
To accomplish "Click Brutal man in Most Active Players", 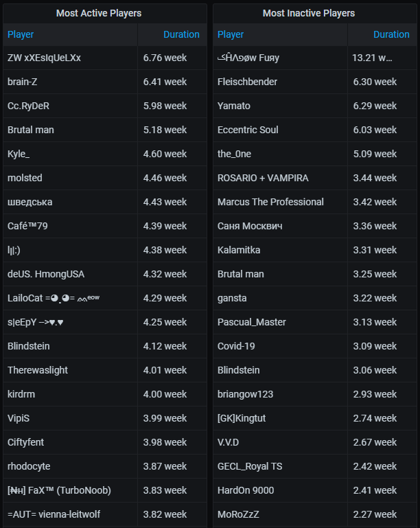I will click(x=31, y=130).
